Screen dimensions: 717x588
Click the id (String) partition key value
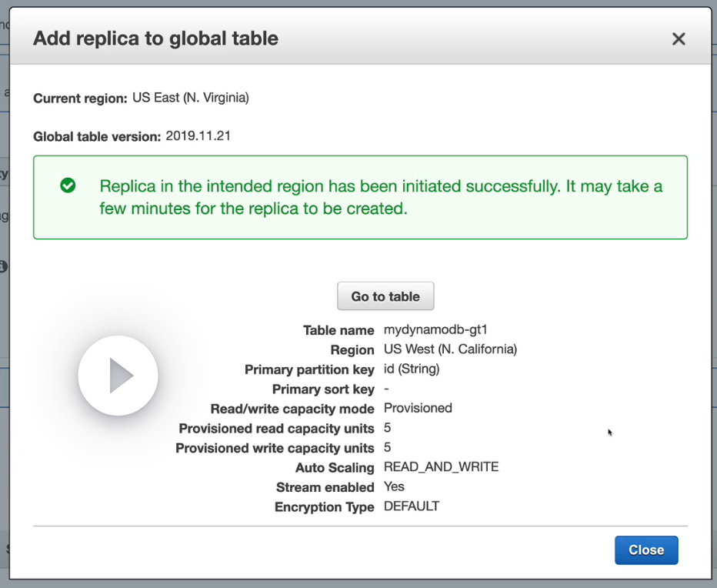412,369
